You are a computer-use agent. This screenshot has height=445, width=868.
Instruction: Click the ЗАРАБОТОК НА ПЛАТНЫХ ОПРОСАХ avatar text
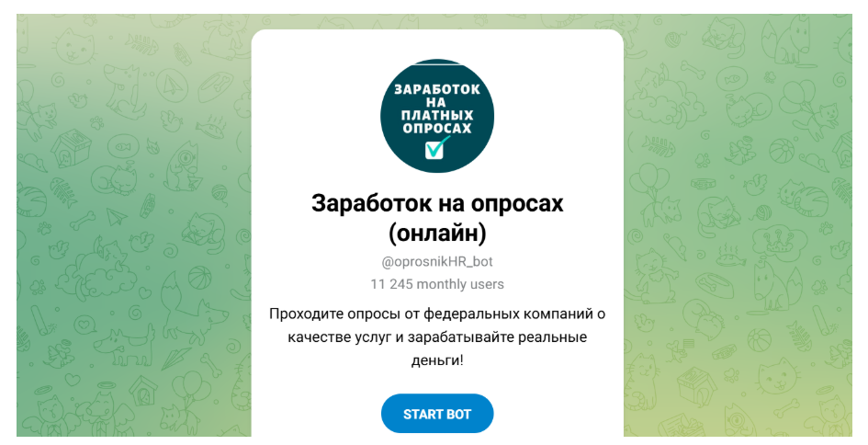437,108
